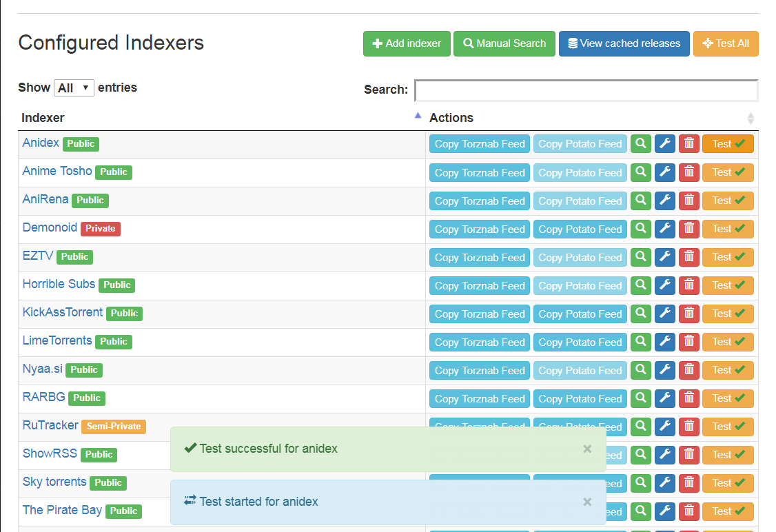Test the Horrible Subs indexer
The width and height of the screenshot is (776, 532).
728,285
